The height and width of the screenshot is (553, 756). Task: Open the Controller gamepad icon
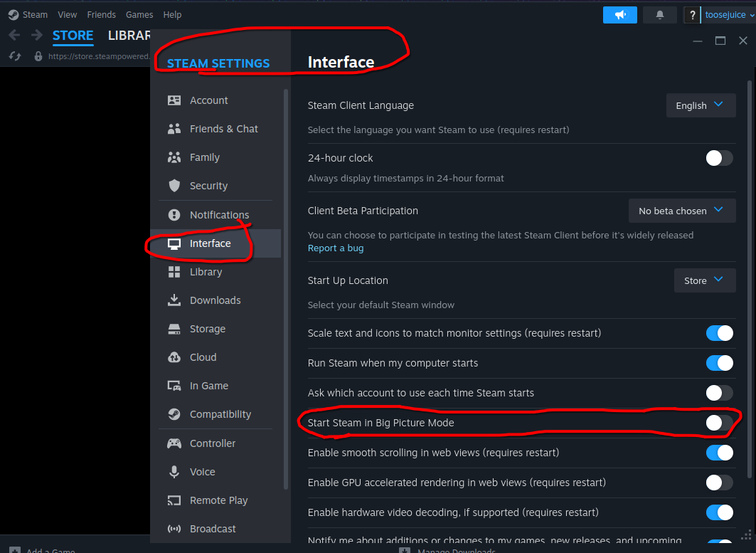[x=174, y=443]
